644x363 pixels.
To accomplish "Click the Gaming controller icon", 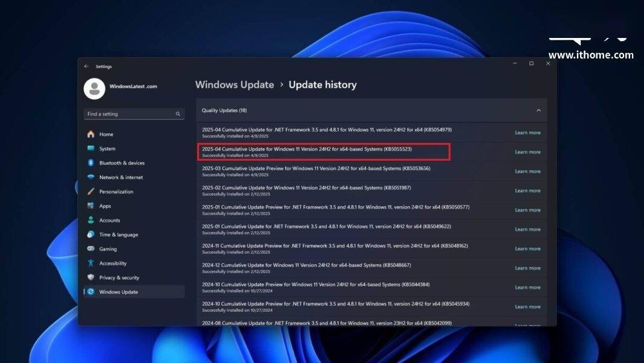I will tap(91, 248).
